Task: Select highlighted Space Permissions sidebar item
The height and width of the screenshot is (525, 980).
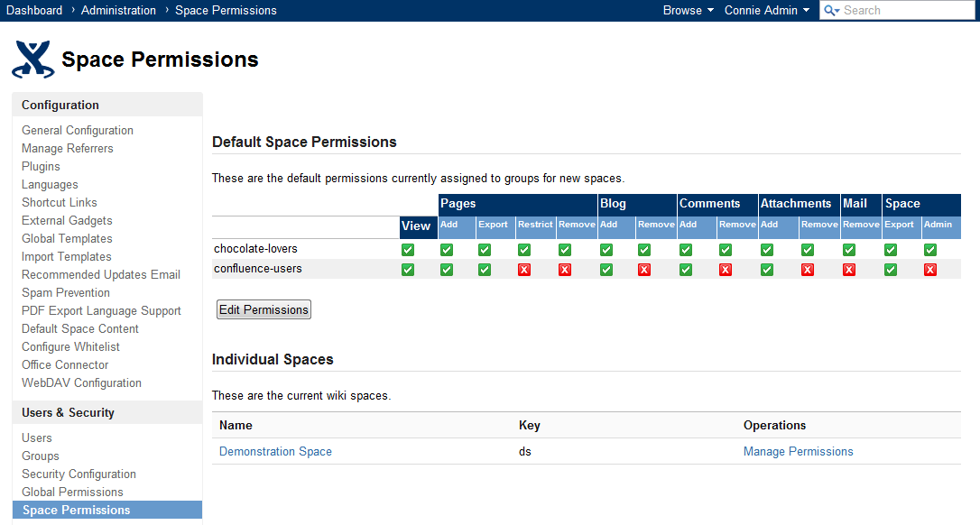Action: point(107,510)
